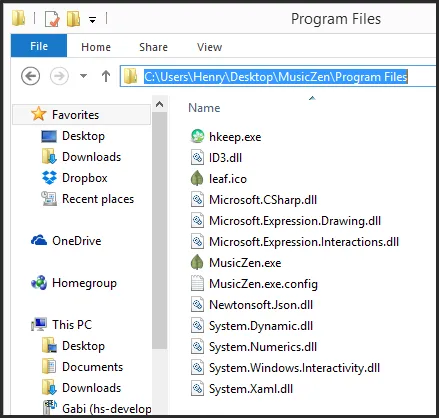Switch to the Home ribbon tab
The width and height of the screenshot is (439, 418).
(96, 47)
